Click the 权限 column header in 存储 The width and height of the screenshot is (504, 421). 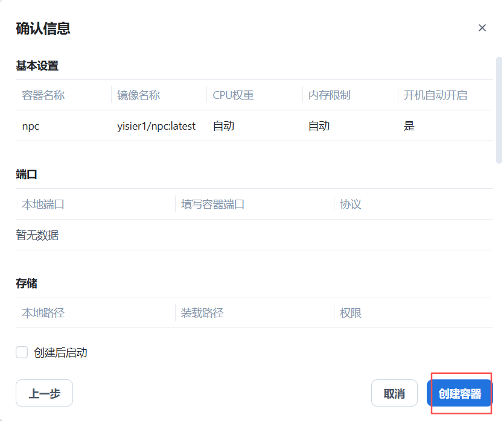pyautogui.click(x=350, y=312)
